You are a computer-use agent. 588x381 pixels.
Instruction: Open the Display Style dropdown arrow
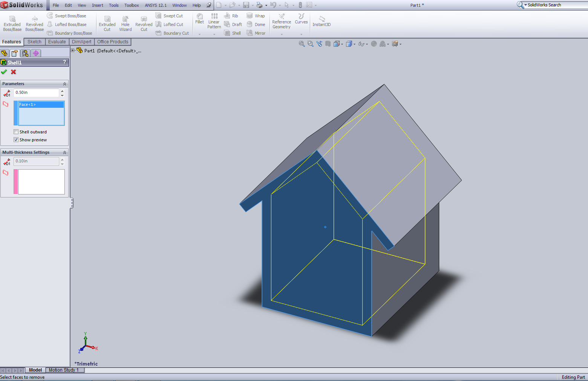354,44
